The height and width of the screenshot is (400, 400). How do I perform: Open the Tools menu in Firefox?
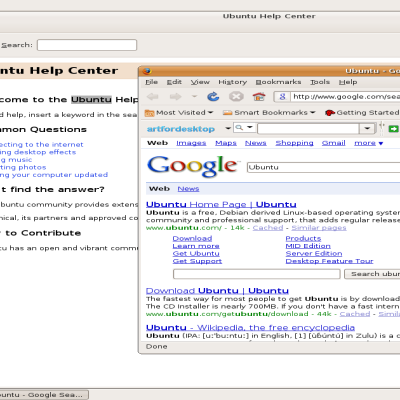[x=320, y=82]
